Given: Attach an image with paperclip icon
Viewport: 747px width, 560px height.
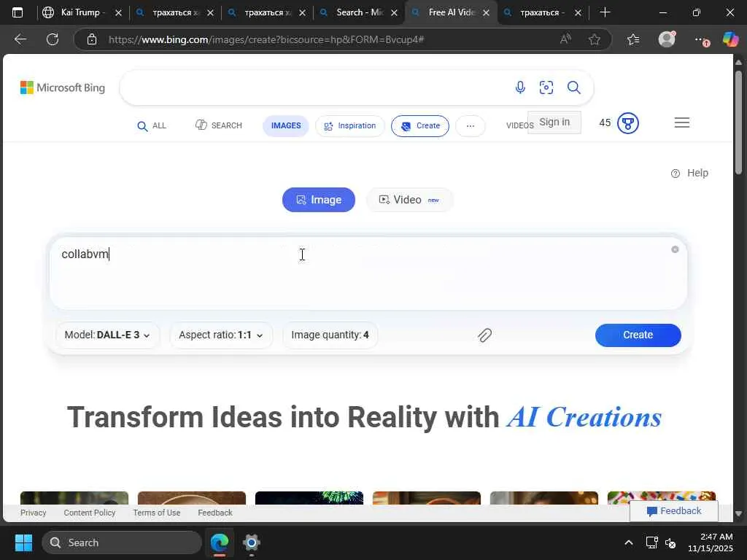Looking at the screenshot, I should tap(484, 335).
